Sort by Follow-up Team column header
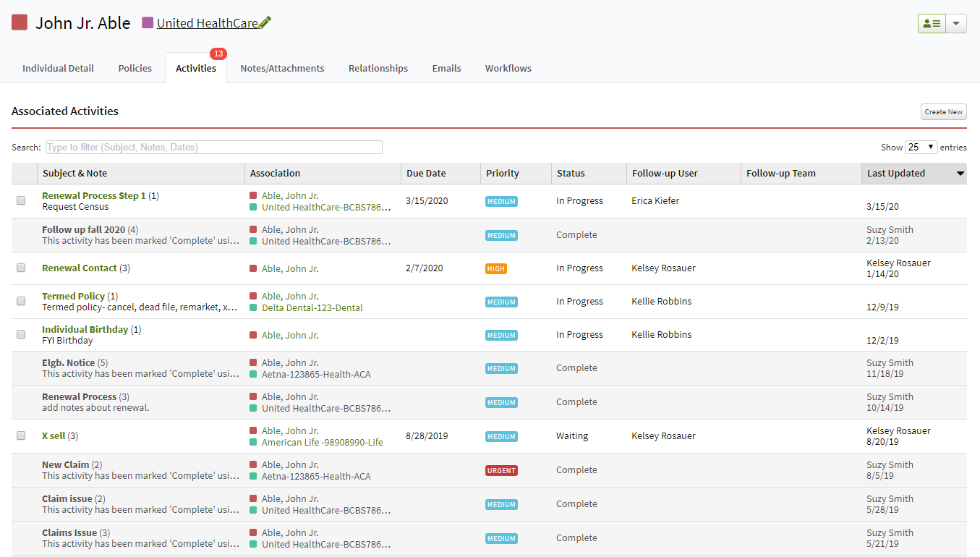This screenshot has height=557, width=980. (801, 173)
